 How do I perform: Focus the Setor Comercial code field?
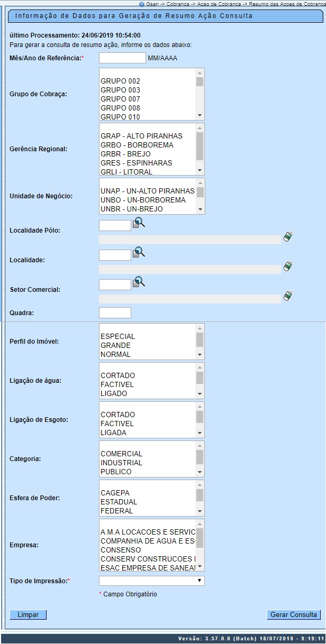(115, 284)
